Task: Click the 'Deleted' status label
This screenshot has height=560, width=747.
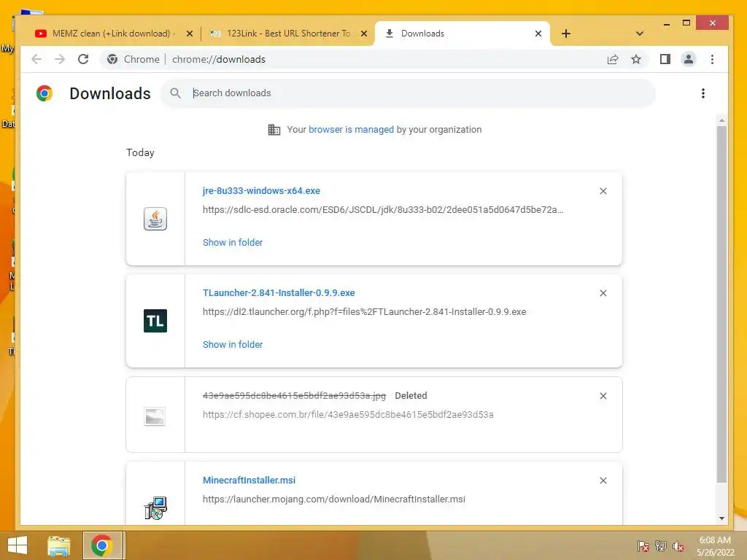Action: [411, 396]
